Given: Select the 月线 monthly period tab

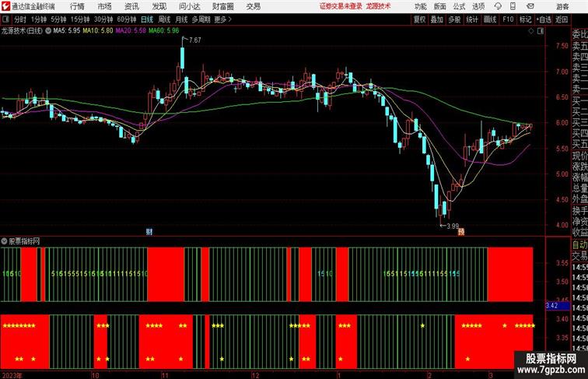Looking at the screenshot, I should [x=181, y=19].
